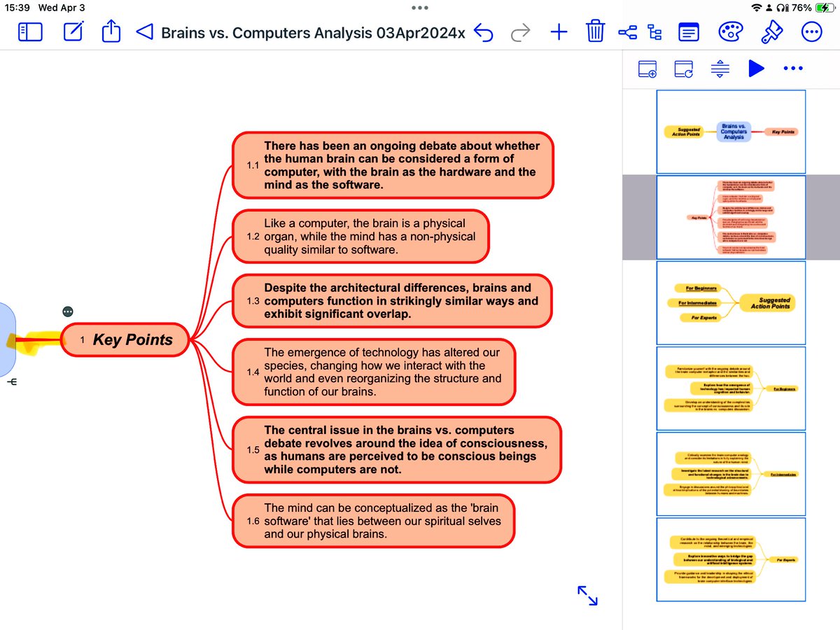Open the color palette themes
This screenshot has height=630, width=840.
tap(731, 32)
